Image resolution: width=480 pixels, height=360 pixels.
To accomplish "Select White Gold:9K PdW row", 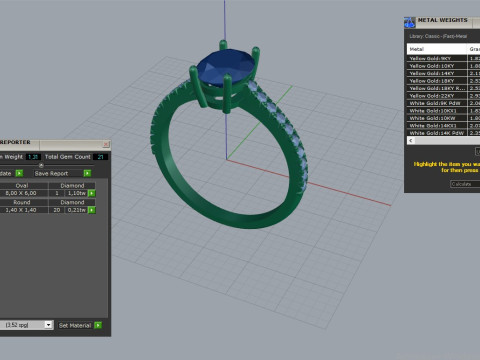I will click(x=437, y=103).
